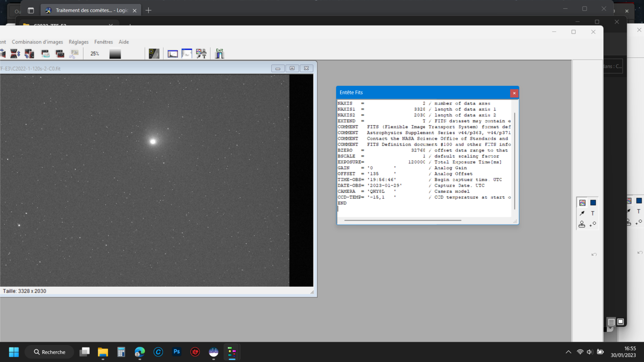Show hidden system tray icons

[x=568, y=352]
